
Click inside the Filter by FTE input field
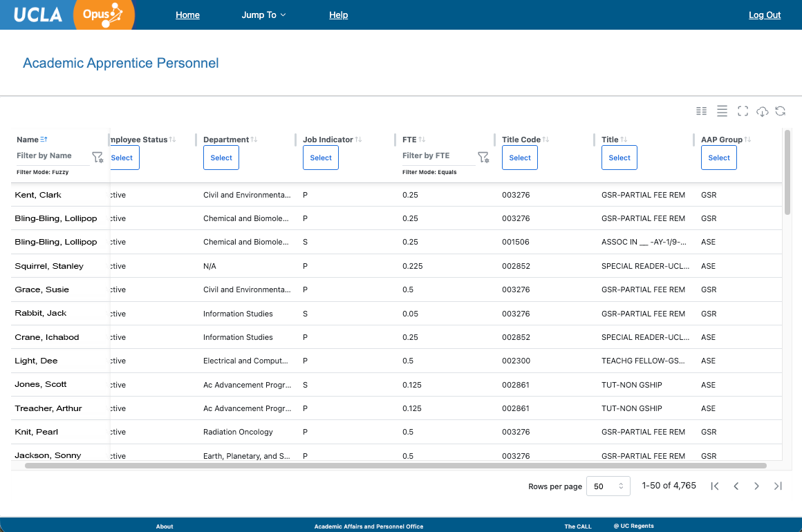click(x=436, y=155)
